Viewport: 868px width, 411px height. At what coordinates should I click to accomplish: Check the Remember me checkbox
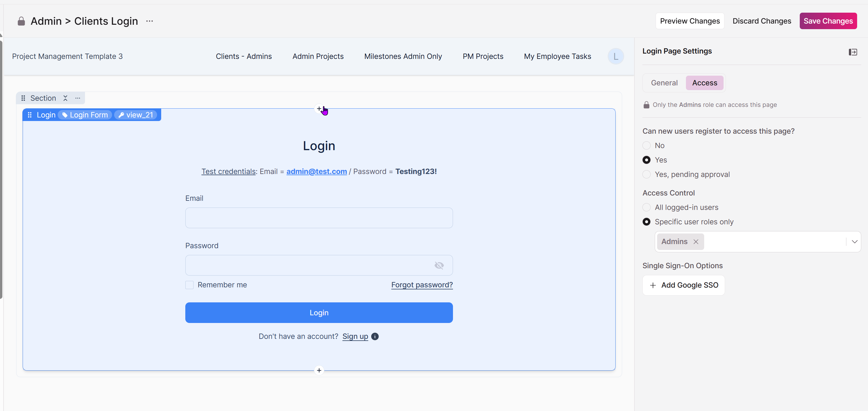[x=189, y=285]
